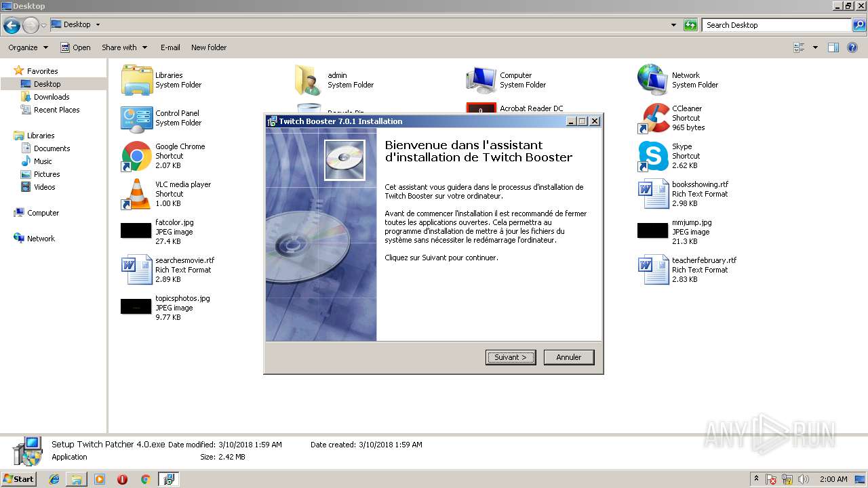868x488 pixels.
Task: Create a New folder from the toolbar
Action: [x=209, y=47]
